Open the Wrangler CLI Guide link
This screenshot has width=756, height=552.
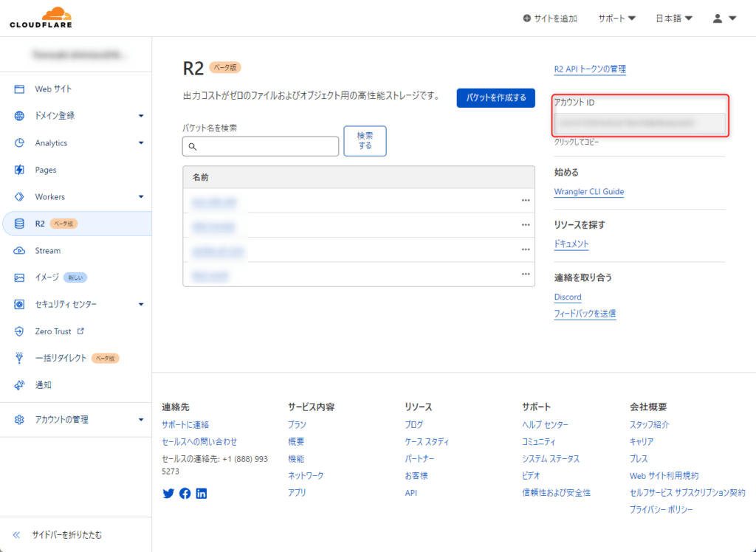click(x=589, y=191)
